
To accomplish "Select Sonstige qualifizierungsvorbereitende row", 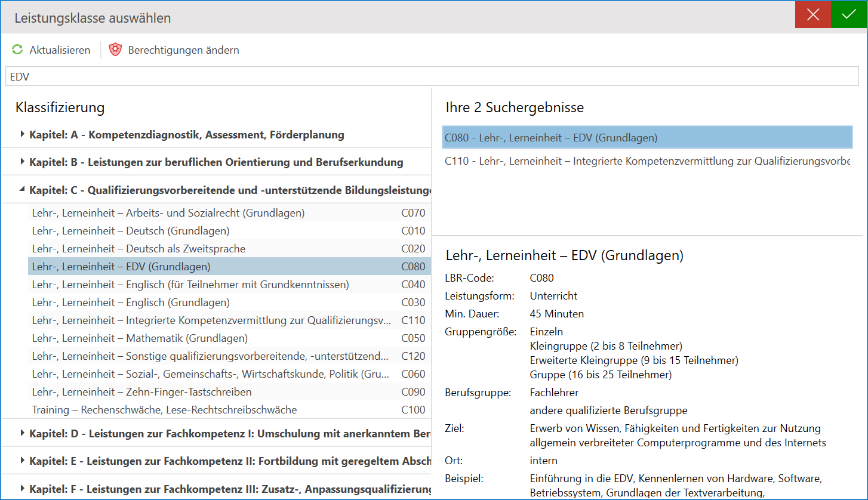I will click(x=229, y=356).
